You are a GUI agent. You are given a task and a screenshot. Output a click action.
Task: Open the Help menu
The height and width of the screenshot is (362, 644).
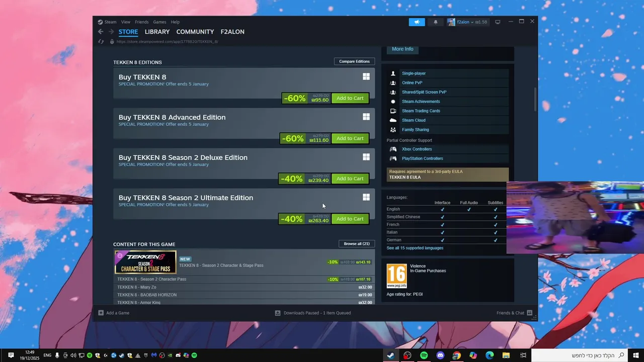[x=175, y=22]
